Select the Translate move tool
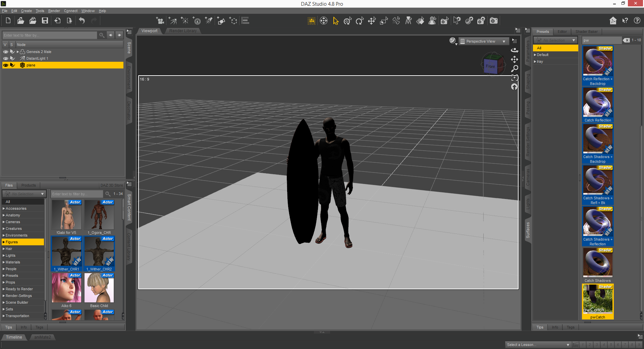This screenshot has width=644, height=349. [x=372, y=21]
